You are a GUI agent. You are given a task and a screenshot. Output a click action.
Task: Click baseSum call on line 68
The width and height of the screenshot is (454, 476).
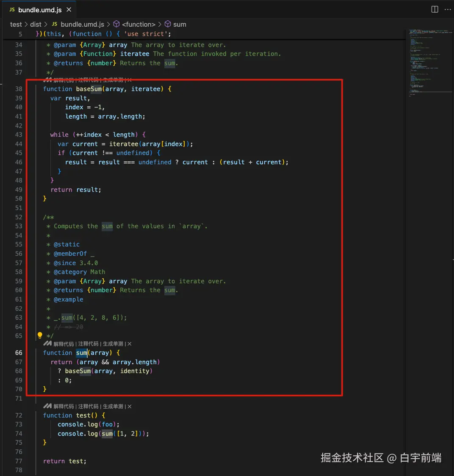[x=78, y=371]
